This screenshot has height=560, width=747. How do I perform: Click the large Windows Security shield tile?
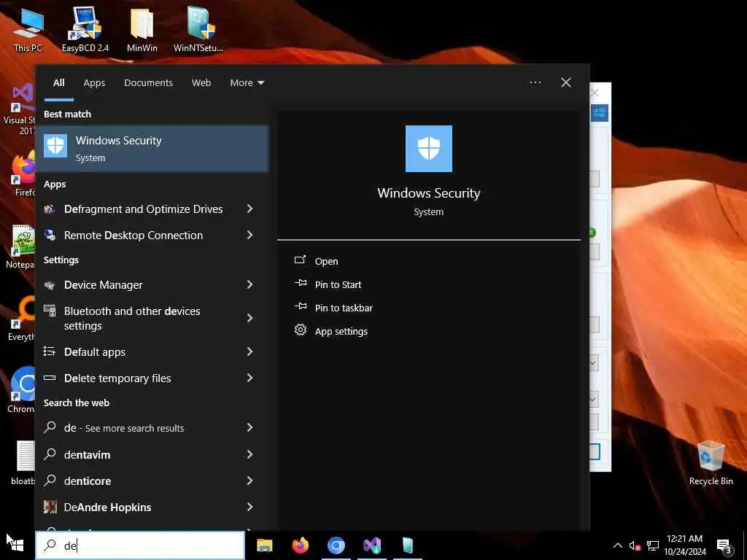click(x=429, y=149)
